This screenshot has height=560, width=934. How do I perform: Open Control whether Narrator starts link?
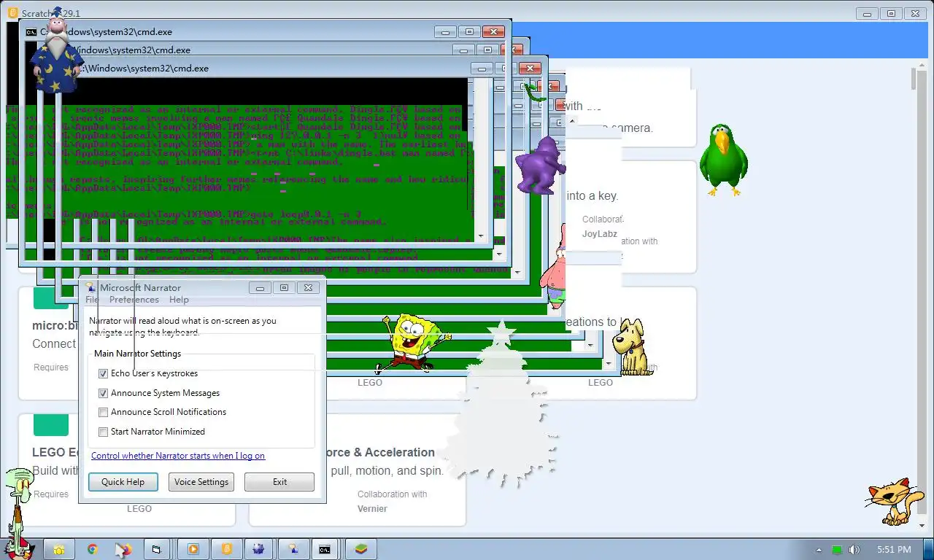[178, 456]
